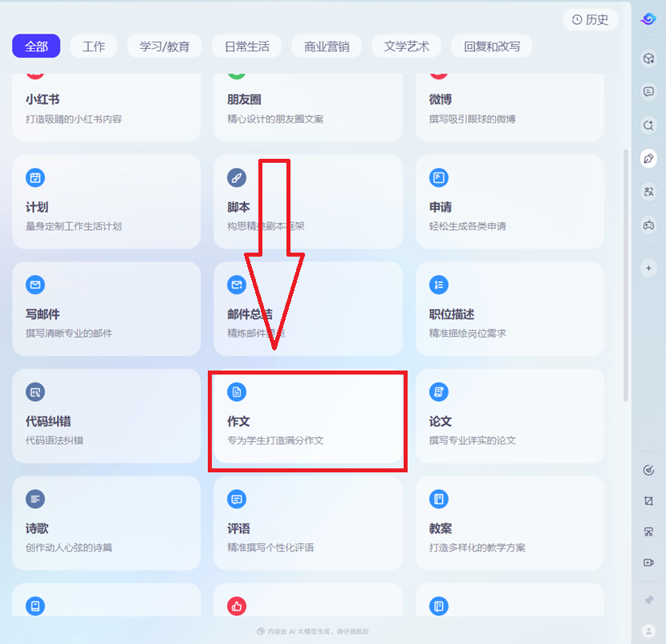Select the 全部 category tab
Screen dimensions: 666x644
click(x=36, y=47)
